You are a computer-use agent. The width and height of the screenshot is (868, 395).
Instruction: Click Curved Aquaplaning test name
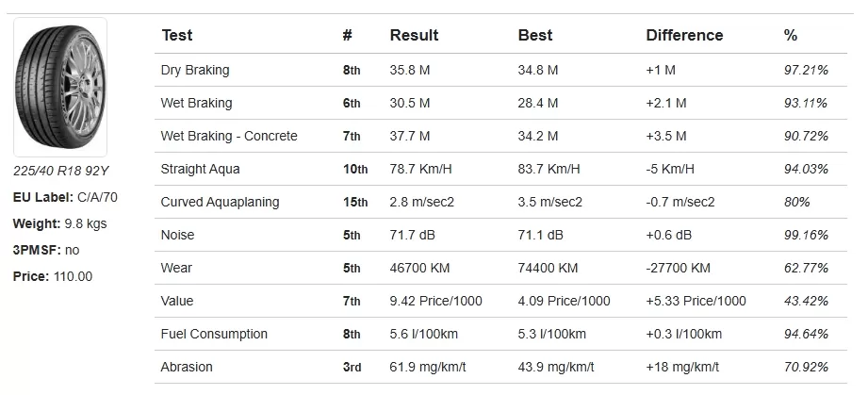click(x=220, y=202)
